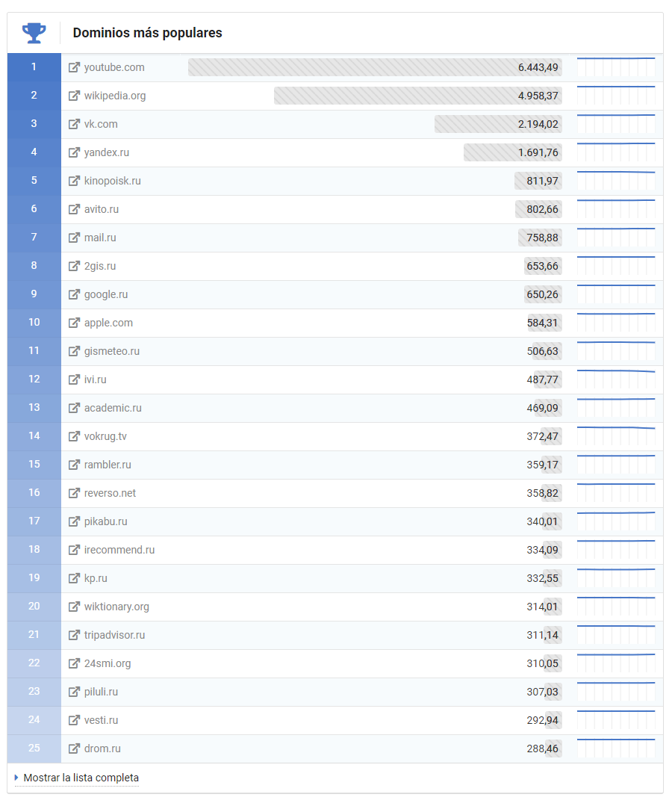672x809 pixels.
Task: Click the youtube.com visibility bar 6.443,49
Action: click(373, 67)
